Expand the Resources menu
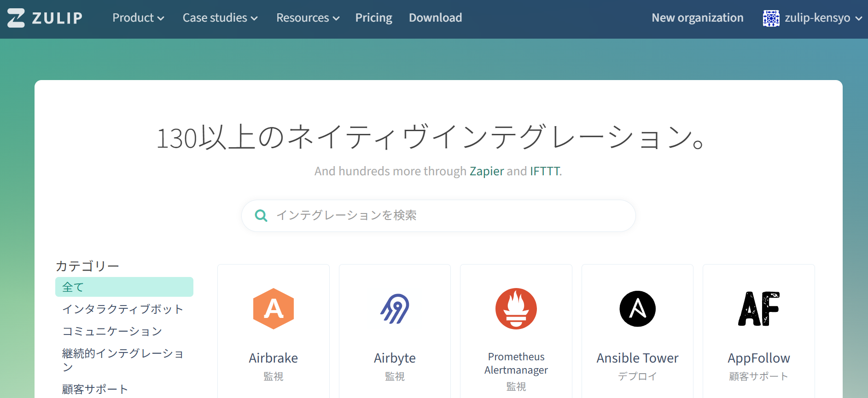Image resolution: width=868 pixels, height=398 pixels. (308, 18)
